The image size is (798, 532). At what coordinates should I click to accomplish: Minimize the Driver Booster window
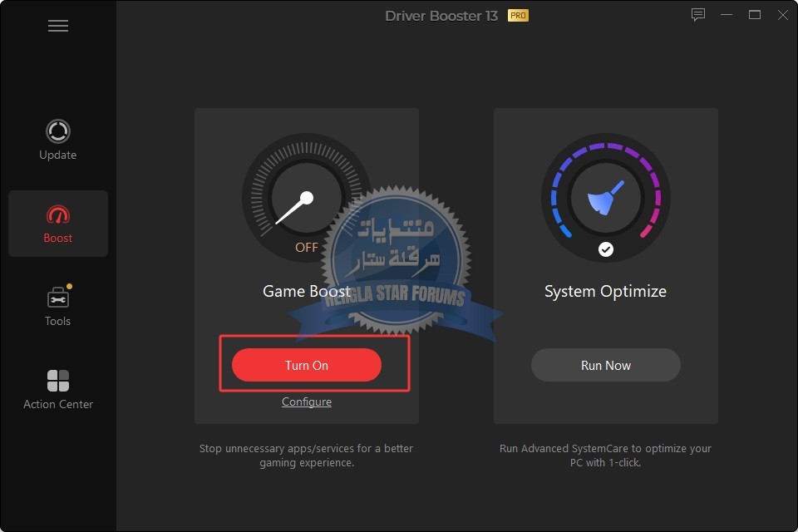(x=727, y=15)
